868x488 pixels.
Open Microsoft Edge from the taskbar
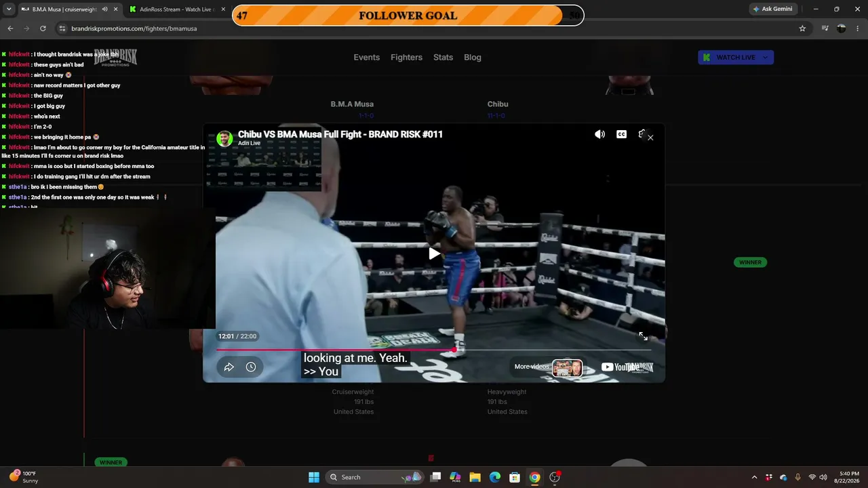pos(495,477)
